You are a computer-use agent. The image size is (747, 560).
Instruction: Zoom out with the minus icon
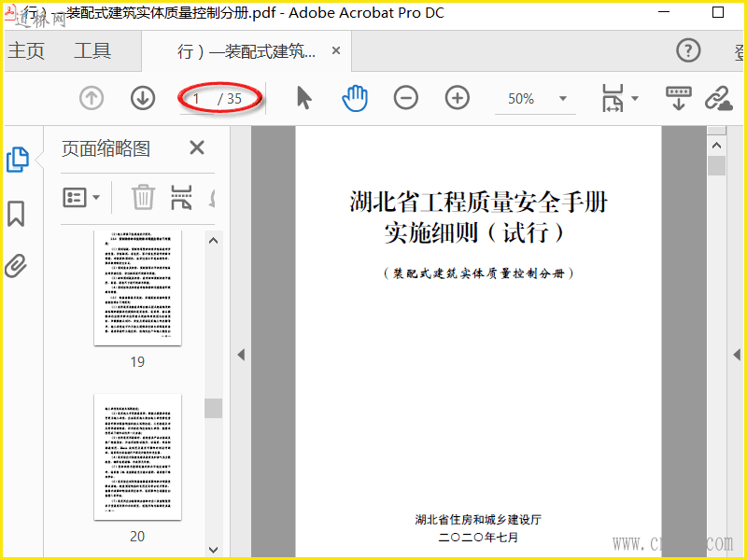(406, 98)
